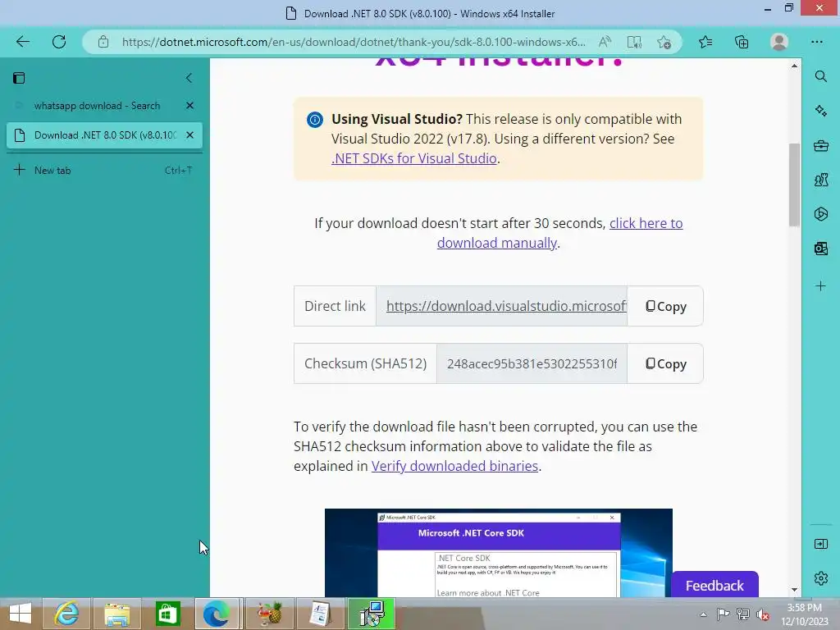This screenshot has width=840, height=630.
Task: Close the Download .NET 8.0 SDK tab
Action: 189,135
